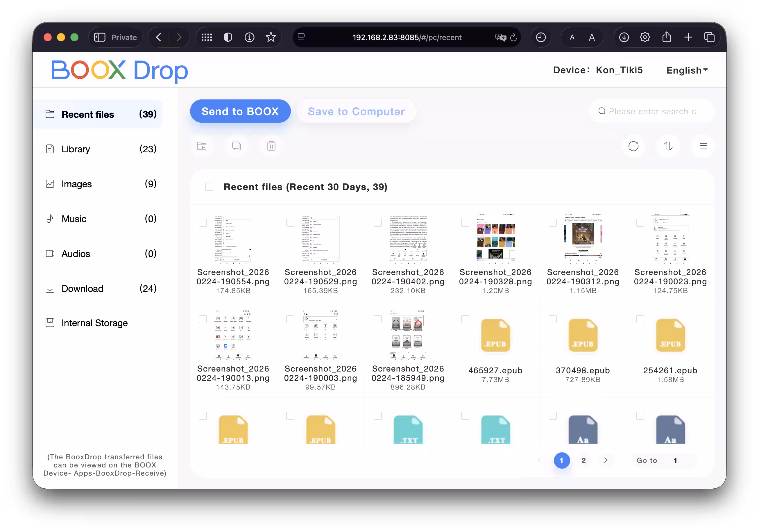Check the select-all Recent files checkbox
This screenshot has height=532, width=759.
pyautogui.click(x=209, y=187)
